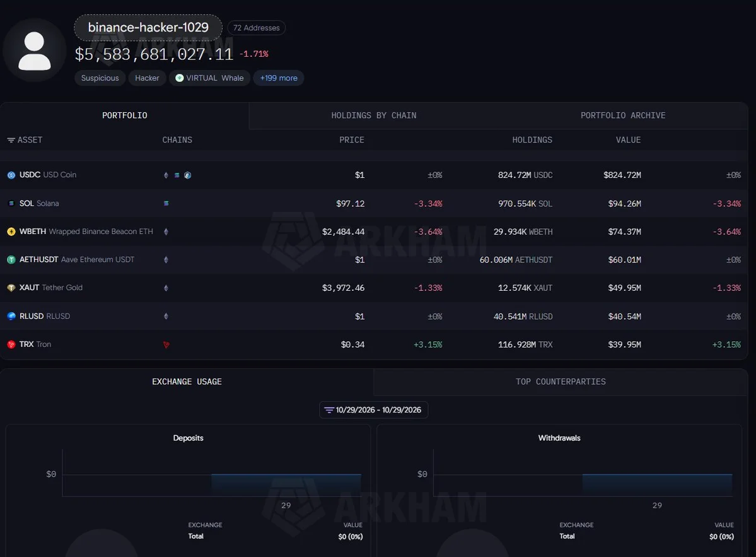Click the CHAINS column header
Image resolution: width=756 pixels, height=557 pixels.
(x=177, y=140)
